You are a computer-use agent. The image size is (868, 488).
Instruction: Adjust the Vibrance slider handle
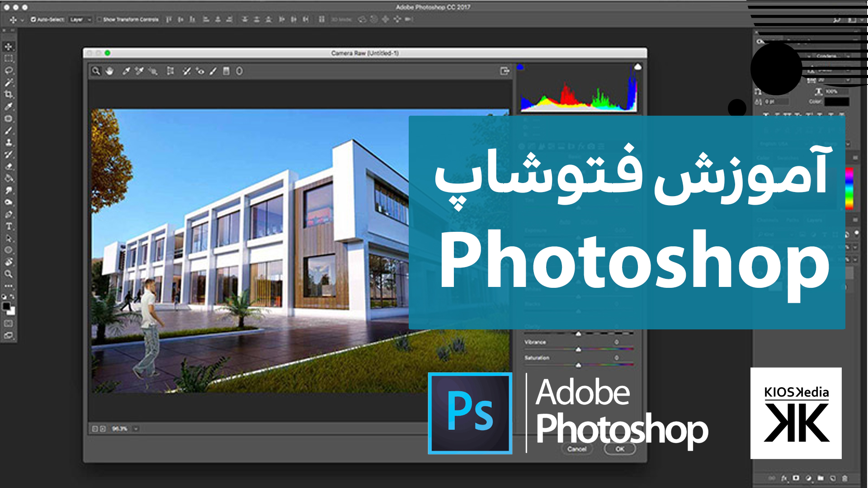coord(578,349)
